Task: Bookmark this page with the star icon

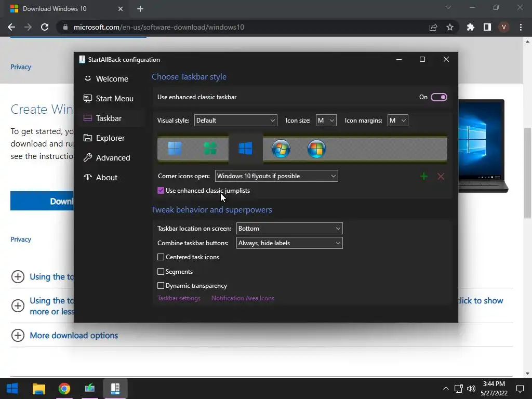Action: coord(450,27)
